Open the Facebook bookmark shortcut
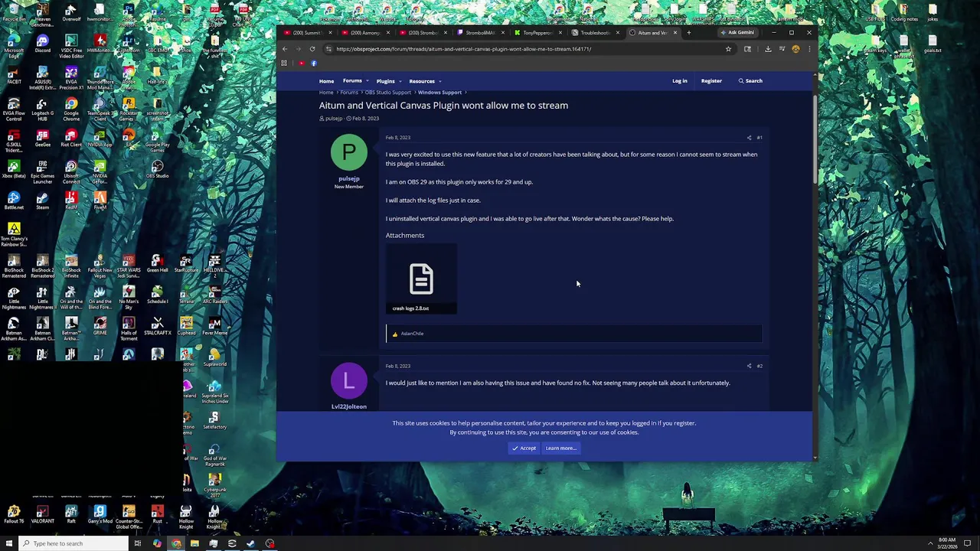Screen dimensions: 980x551 [x=314, y=64]
